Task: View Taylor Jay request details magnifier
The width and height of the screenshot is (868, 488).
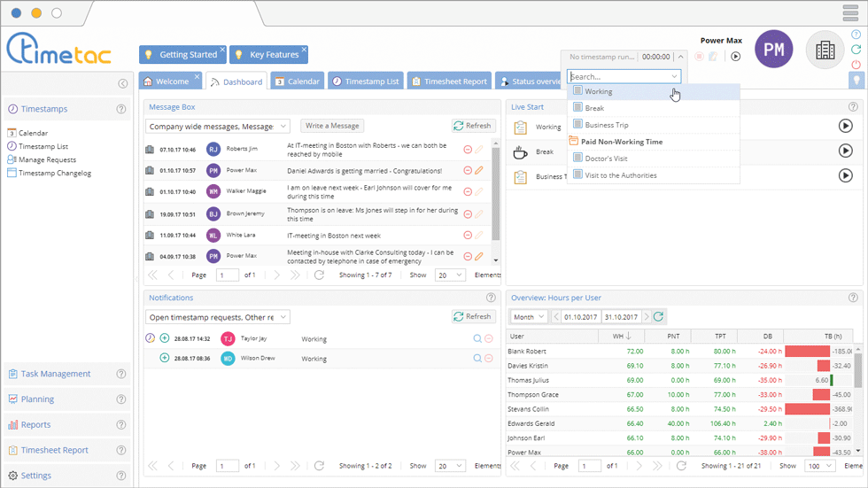Action: pyautogui.click(x=477, y=338)
